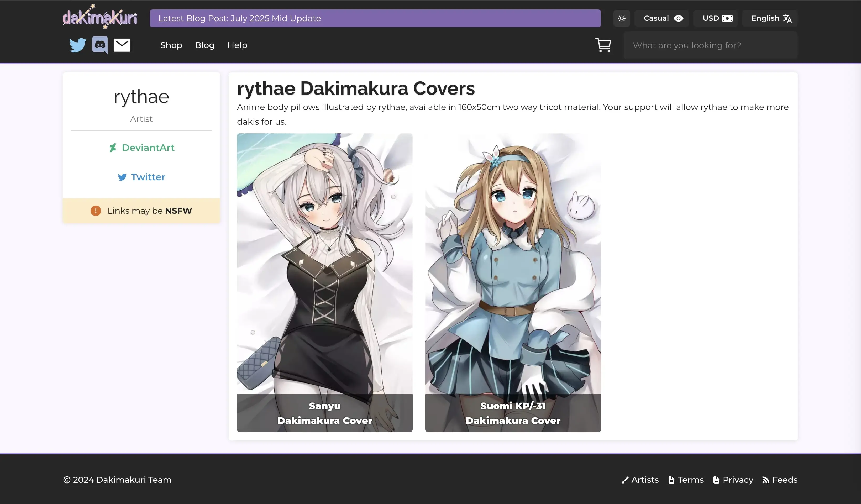Navigate to the Blog section
This screenshot has height=504, width=861.
(204, 45)
